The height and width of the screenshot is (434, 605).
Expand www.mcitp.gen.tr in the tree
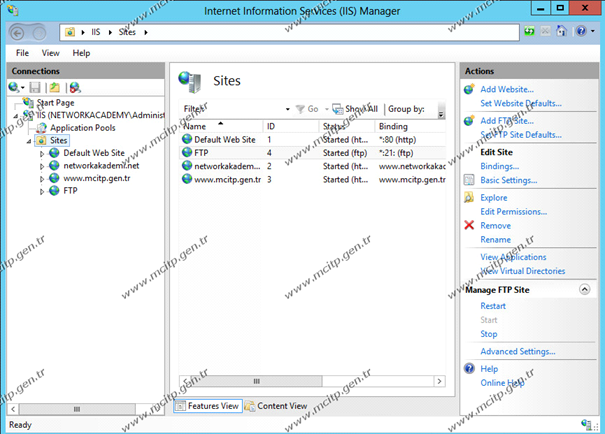click(42, 179)
